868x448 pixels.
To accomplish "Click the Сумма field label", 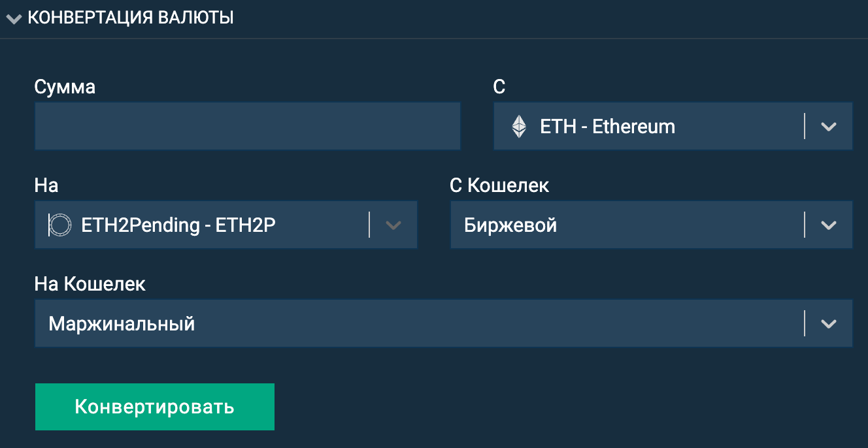I will [x=65, y=87].
